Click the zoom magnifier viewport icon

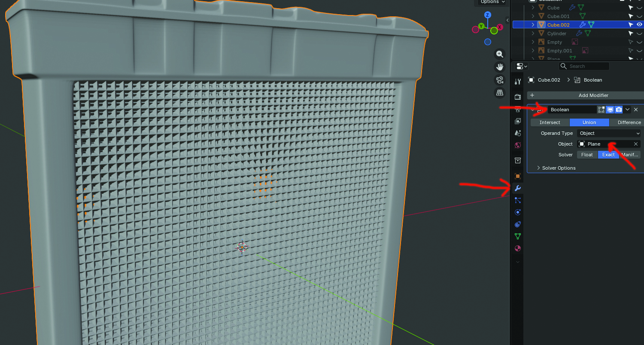(x=500, y=54)
